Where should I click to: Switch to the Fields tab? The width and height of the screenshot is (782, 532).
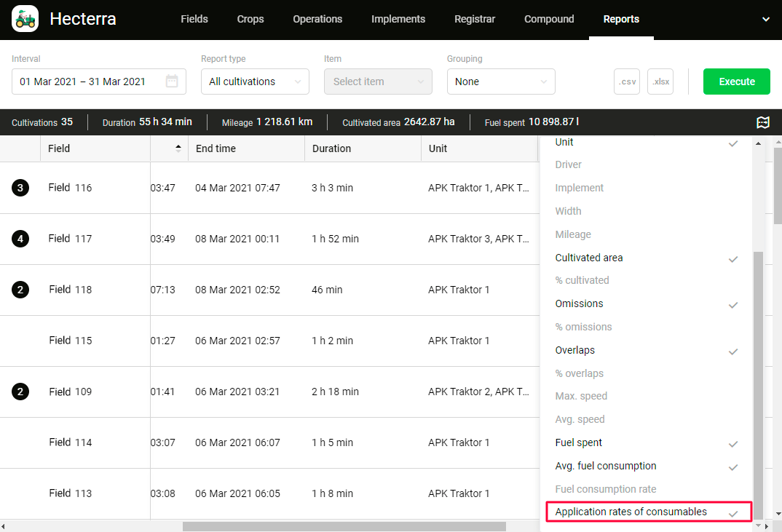point(194,20)
